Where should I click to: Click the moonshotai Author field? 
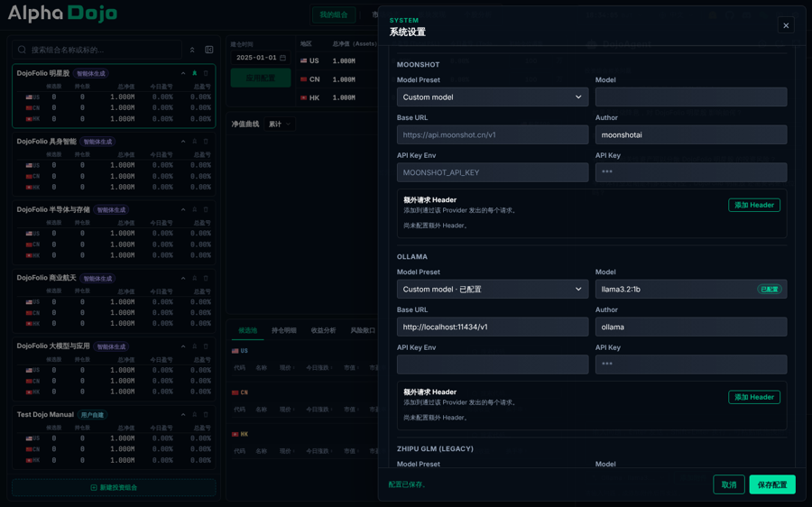pos(691,134)
